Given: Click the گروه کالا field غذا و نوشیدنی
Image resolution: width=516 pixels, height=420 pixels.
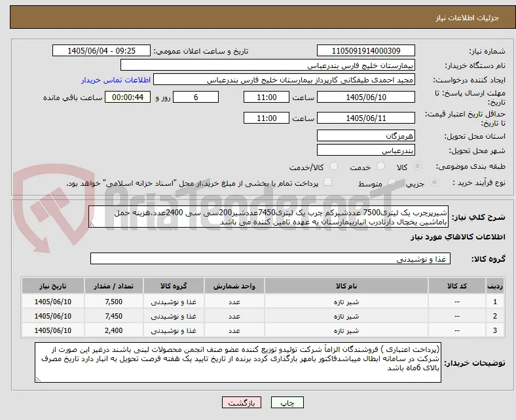Looking at the screenshot, I should [x=270, y=258].
